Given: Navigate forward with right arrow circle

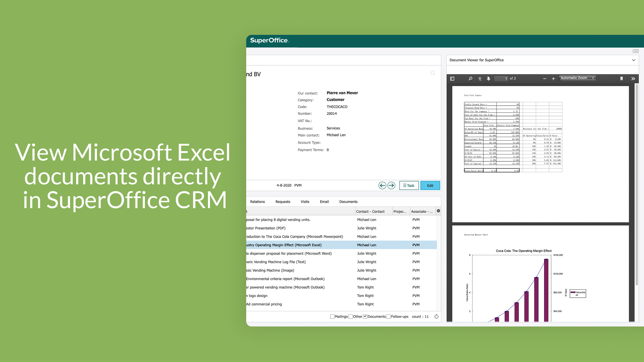Looking at the screenshot, I should click(x=391, y=185).
